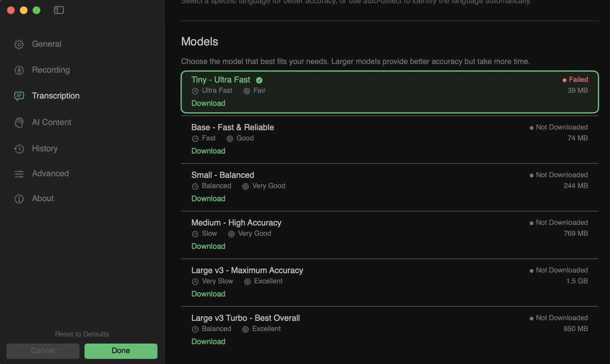Click the green Done button
The height and width of the screenshot is (364, 610).
pyautogui.click(x=121, y=351)
